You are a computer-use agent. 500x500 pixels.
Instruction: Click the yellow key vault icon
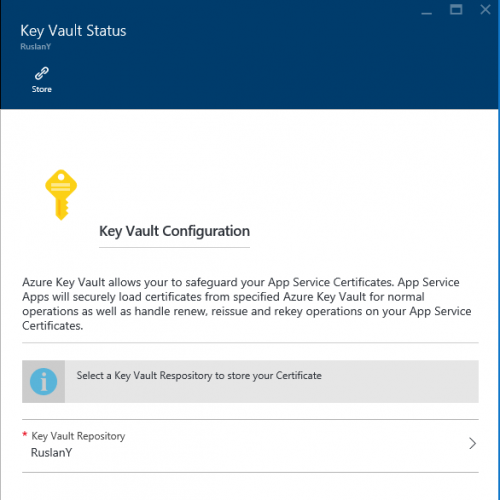coord(61,195)
